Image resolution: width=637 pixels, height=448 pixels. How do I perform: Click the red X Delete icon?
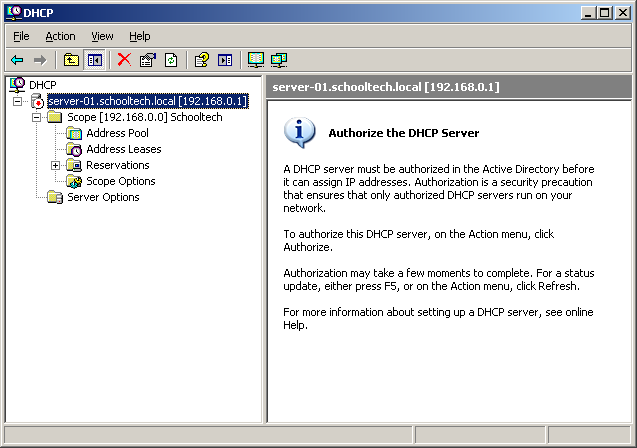click(x=124, y=60)
